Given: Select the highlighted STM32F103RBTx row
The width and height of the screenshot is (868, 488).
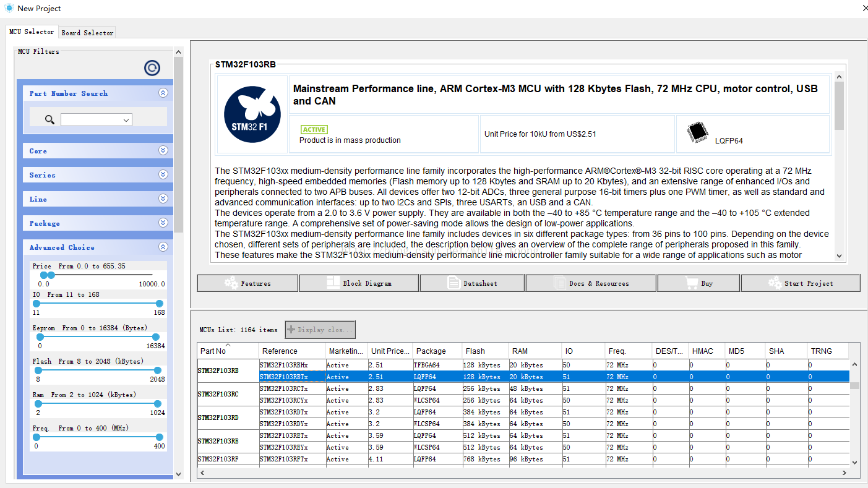Looking at the screenshot, I should (x=554, y=377).
